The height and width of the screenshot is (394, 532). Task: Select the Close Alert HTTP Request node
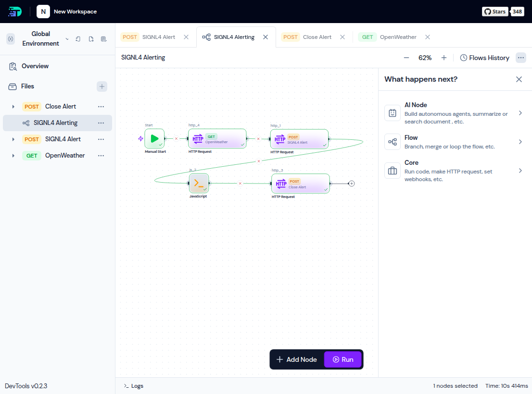[300, 183]
